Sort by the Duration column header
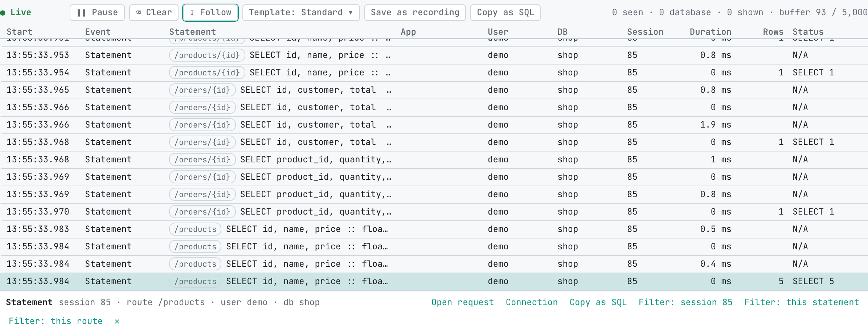 click(711, 32)
